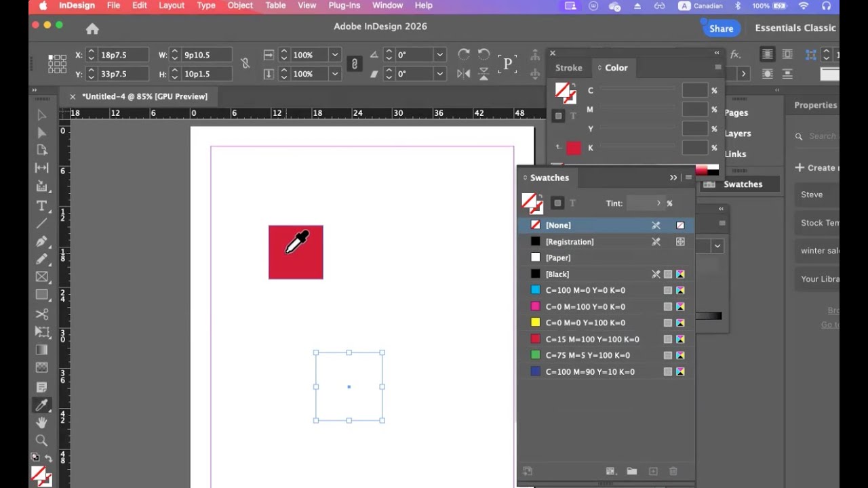
Task: Open the Links panel
Action: coord(735,154)
